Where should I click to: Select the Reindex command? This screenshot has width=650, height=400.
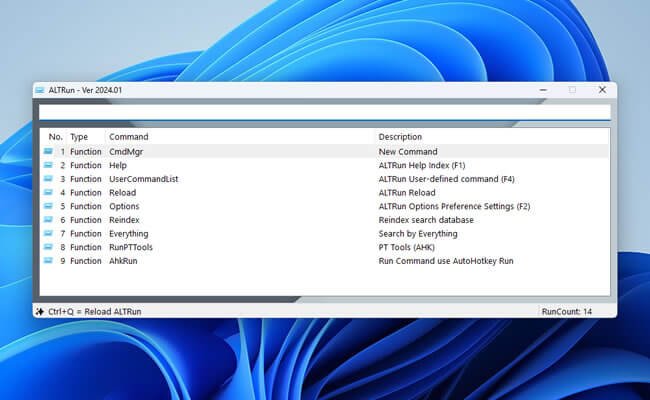[x=124, y=220]
